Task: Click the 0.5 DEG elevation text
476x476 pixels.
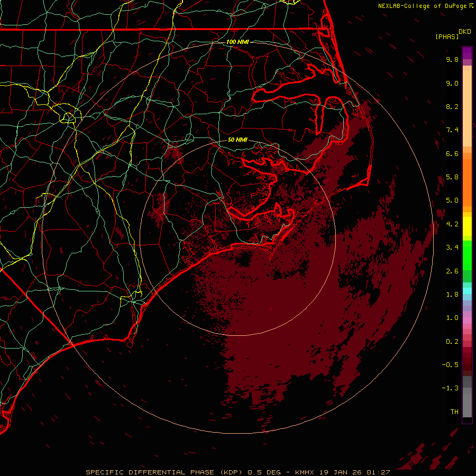Action: (x=265, y=472)
